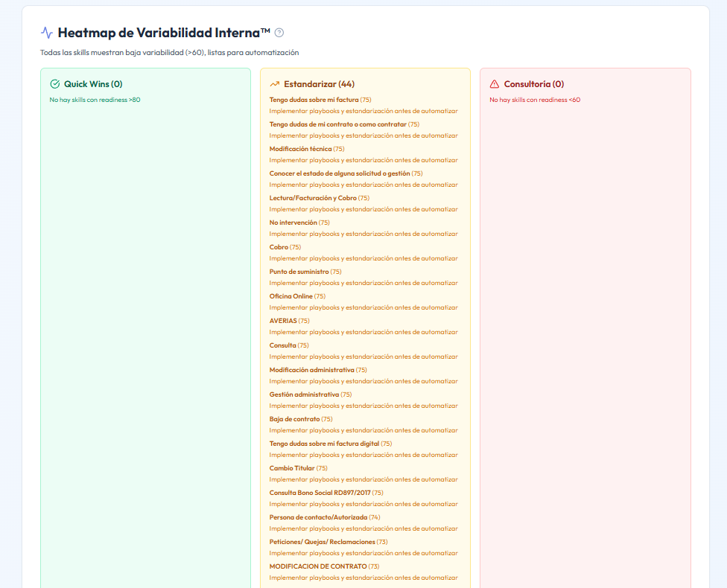
Task: Select 'Peticiones/ Quejas/ Reclamaciones' skill
Action: pyautogui.click(x=322, y=542)
